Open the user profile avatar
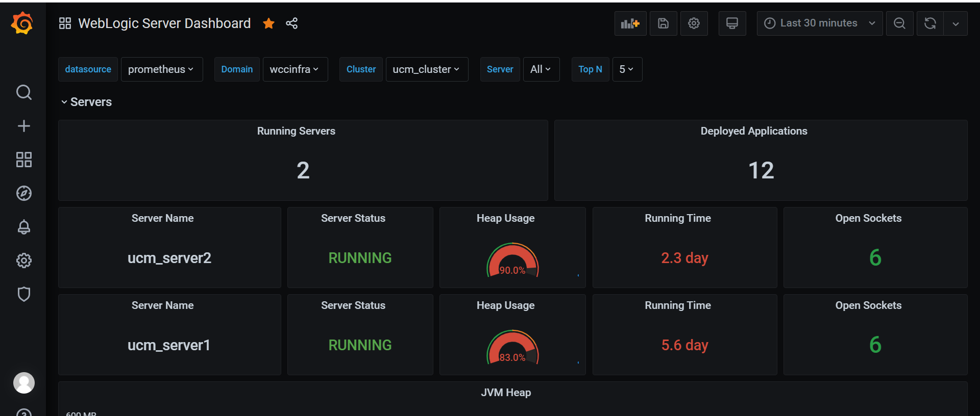Viewport: 980px width, 416px height. (23, 383)
